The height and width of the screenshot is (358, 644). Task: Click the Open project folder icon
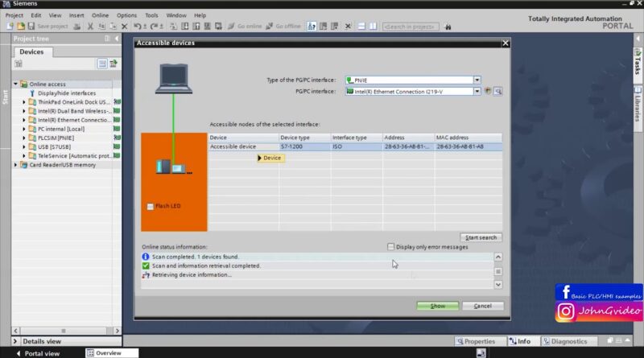click(21, 27)
